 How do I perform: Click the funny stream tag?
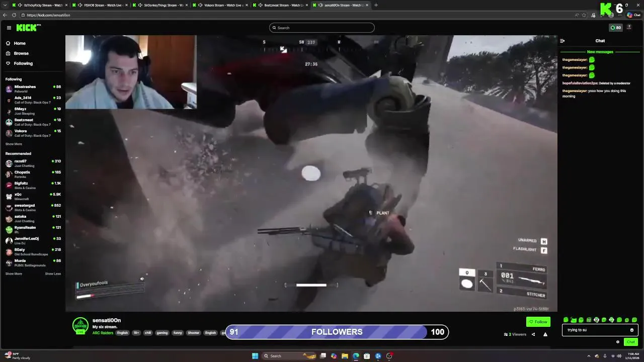[x=178, y=333]
